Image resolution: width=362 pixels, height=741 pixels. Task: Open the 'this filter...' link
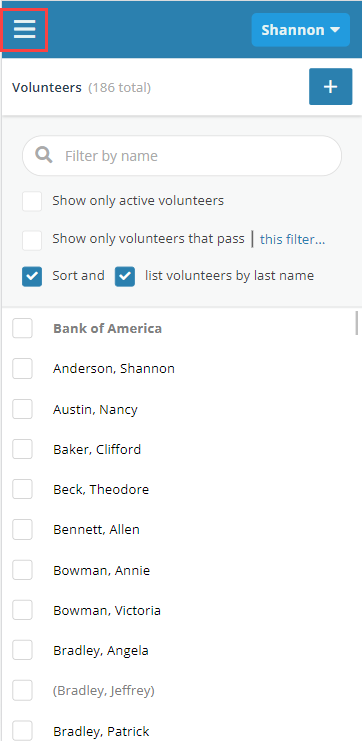[293, 240]
